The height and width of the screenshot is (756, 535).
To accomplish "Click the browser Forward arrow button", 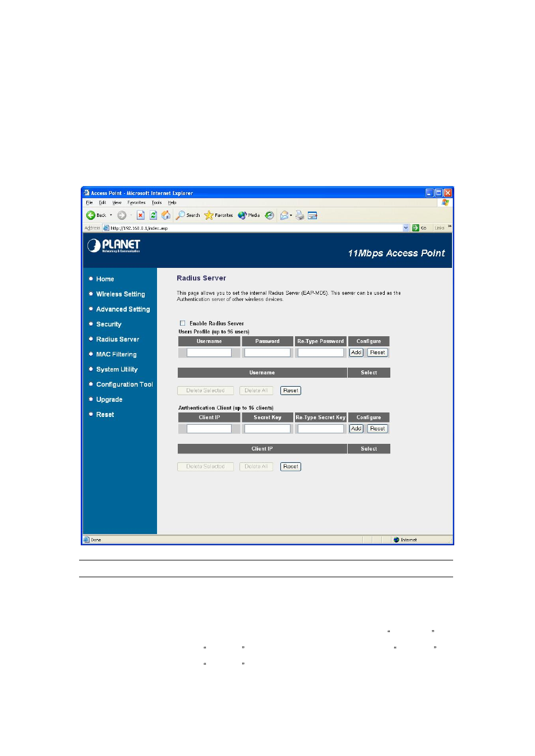I will (122, 215).
